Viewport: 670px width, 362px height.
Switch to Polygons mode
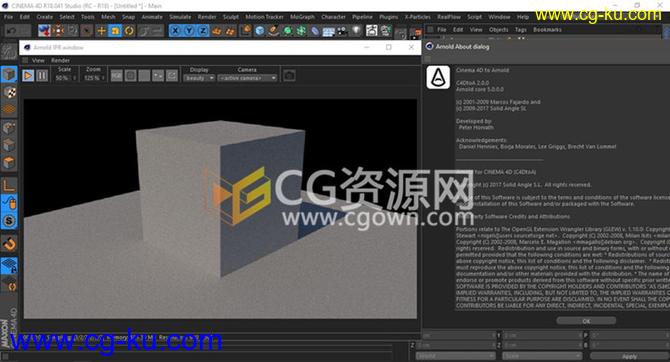pos(9,162)
